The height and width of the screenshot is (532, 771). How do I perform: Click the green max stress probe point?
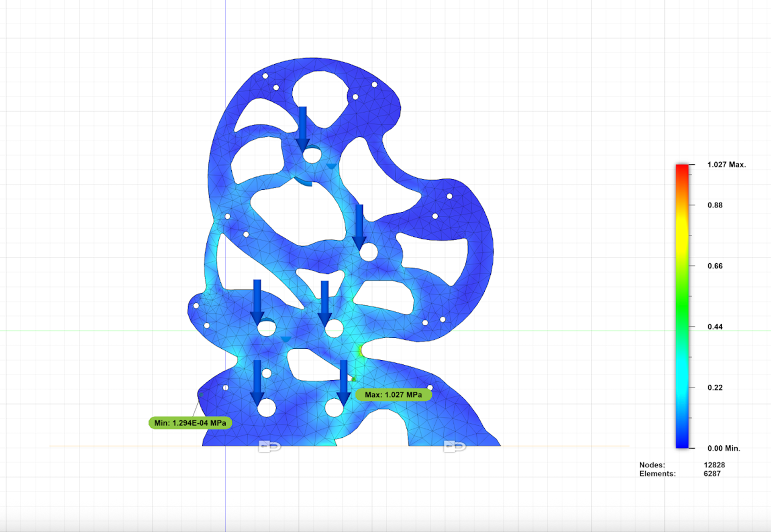pyautogui.click(x=354, y=379)
